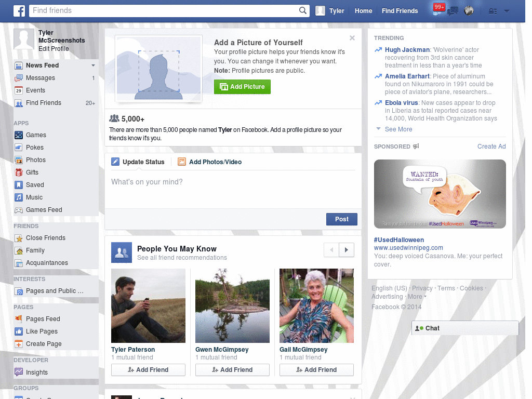This screenshot has height=399, width=532.
Task: Open Tyler profile from the top bar
Action: pos(330,11)
